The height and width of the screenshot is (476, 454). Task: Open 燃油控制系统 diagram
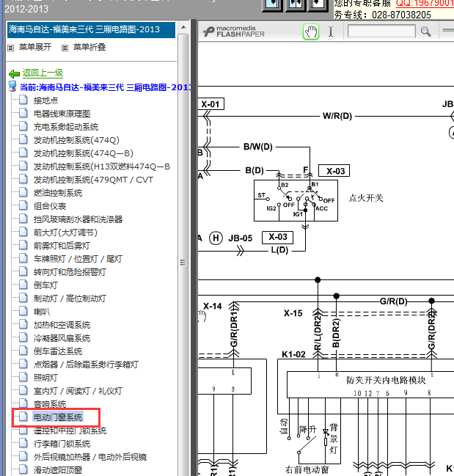click(58, 193)
